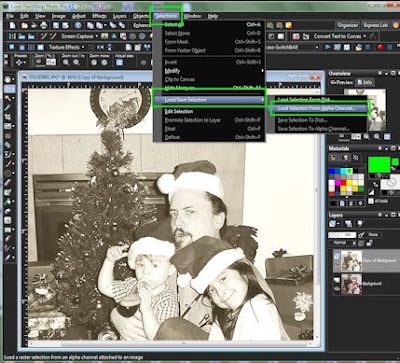The width and height of the screenshot is (400, 363).
Task: Click the large green foreground color swatch
Action: tap(379, 165)
